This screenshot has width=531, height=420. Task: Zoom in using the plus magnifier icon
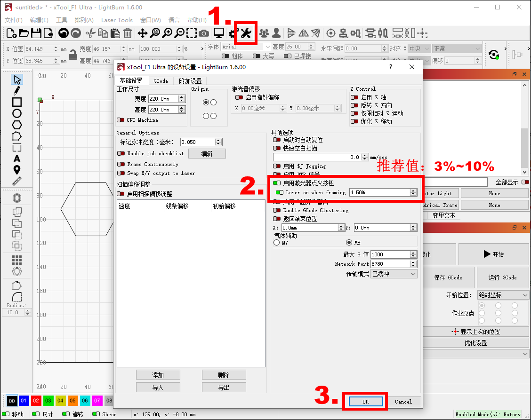click(x=167, y=33)
